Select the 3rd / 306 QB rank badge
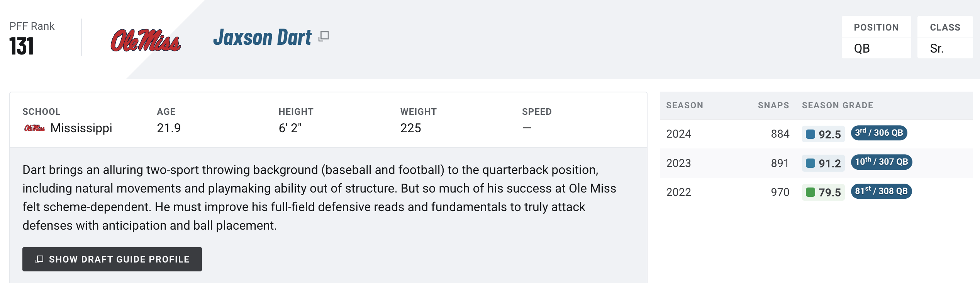The image size is (980, 283). click(879, 133)
